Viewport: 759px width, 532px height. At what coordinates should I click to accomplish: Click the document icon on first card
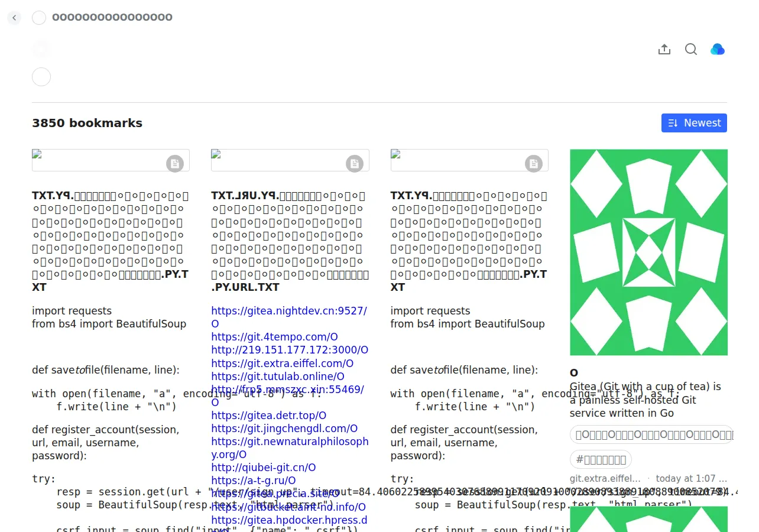(x=175, y=163)
